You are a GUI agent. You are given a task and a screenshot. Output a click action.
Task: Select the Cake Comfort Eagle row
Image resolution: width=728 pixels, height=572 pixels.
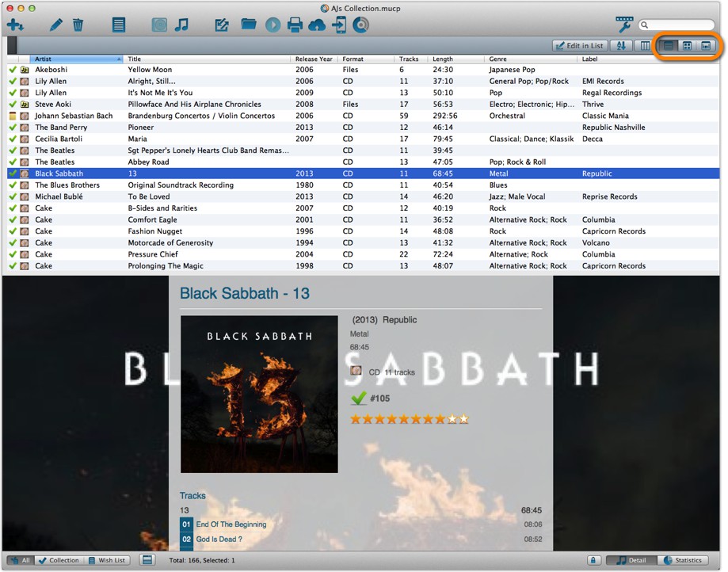(364, 219)
